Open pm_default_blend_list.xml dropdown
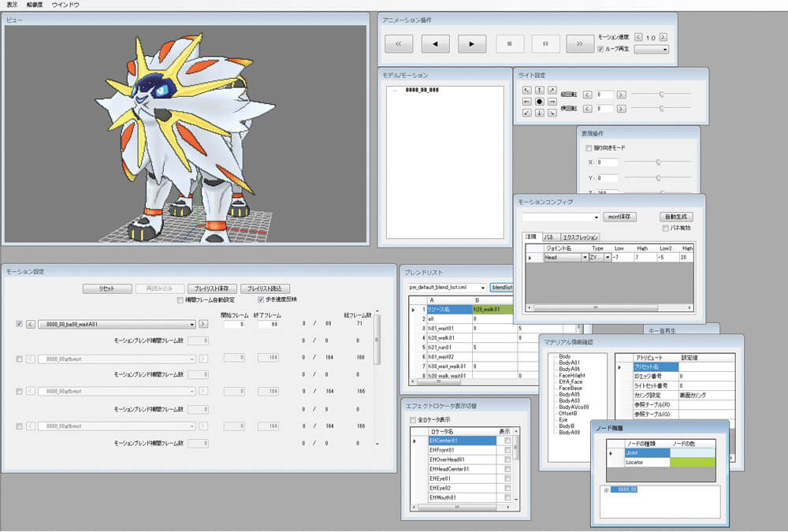788x532 pixels. point(482,288)
